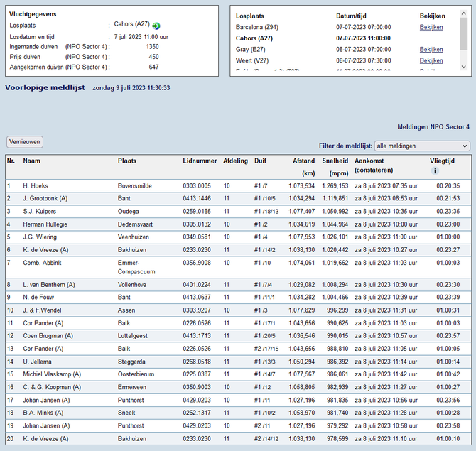The width and height of the screenshot is (476, 451).
Task: Click the scrollbar thumb in Losplaats list
Action: (463, 33)
